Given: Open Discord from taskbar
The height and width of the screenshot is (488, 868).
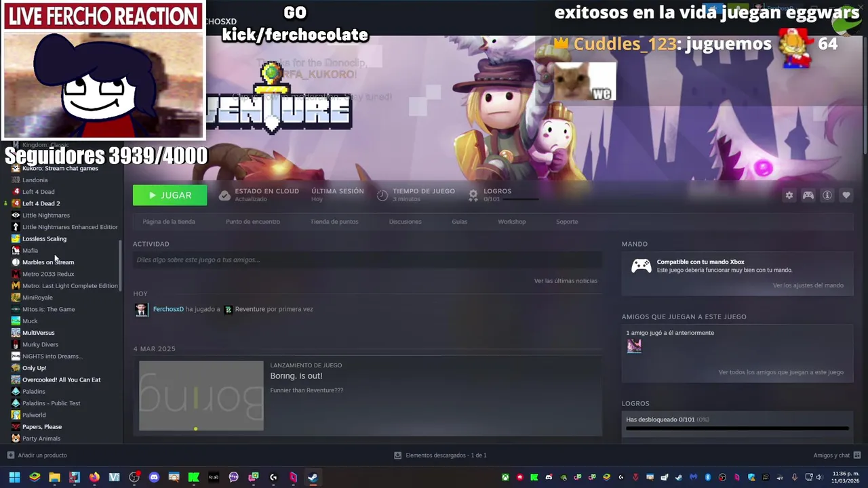Looking at the screenshot, I should point(154,477).
